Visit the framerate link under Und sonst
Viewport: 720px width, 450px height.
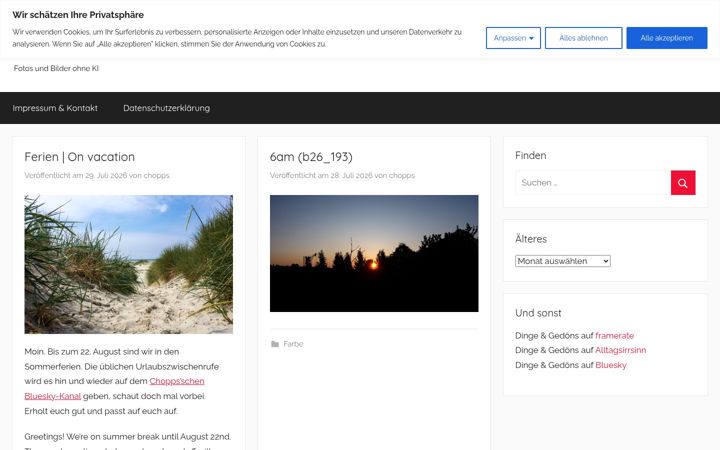(x=614, y=336)
